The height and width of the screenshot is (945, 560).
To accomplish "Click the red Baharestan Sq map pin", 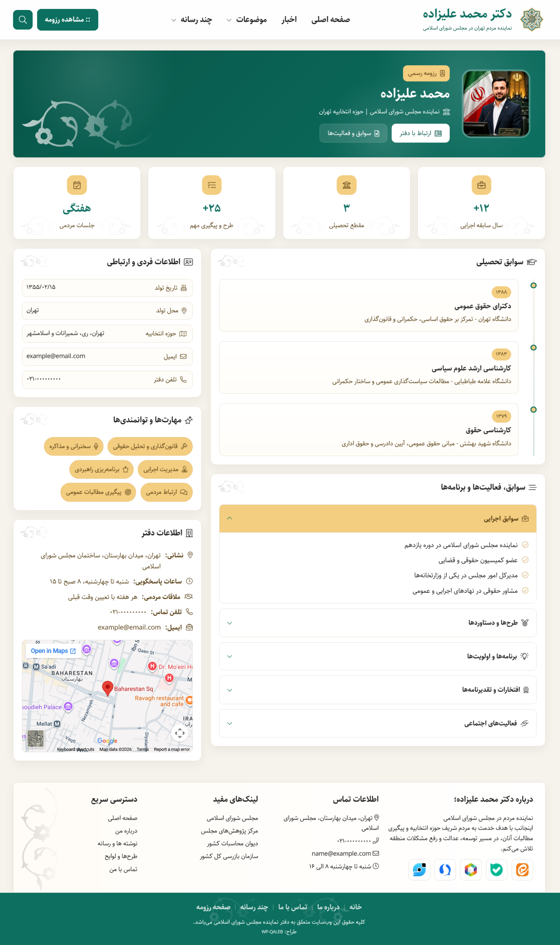I will (x=107, y=688).
